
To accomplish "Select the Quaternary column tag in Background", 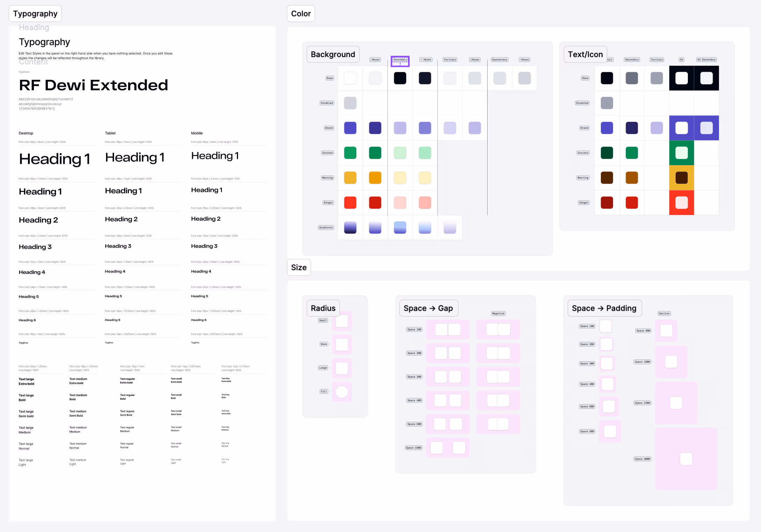I will pos(499,59).
